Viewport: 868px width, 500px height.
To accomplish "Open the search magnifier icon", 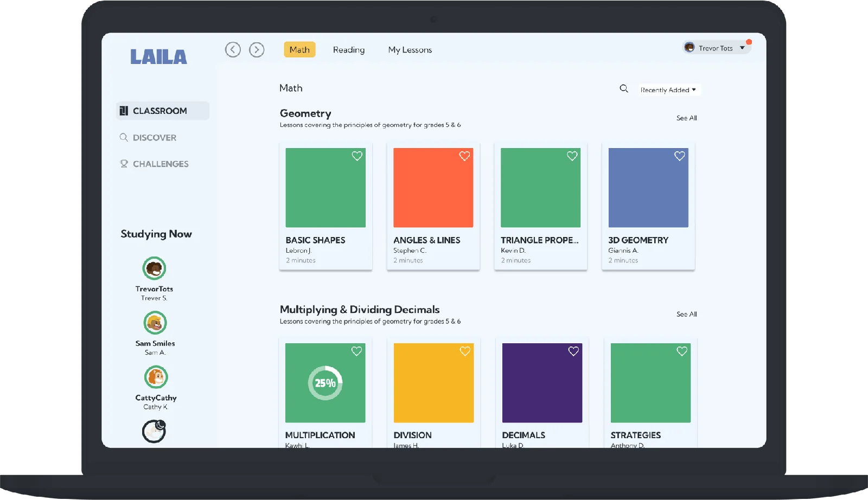I will tap(624, 88).
